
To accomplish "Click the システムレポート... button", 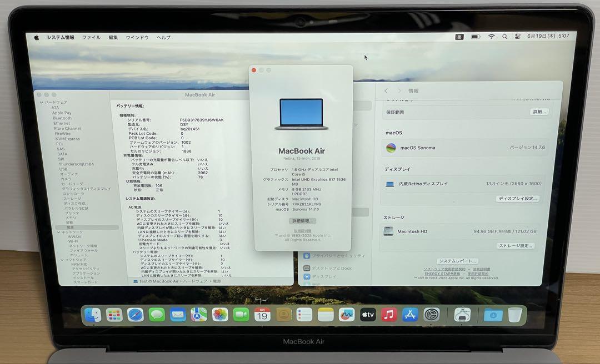I will 457,261.
